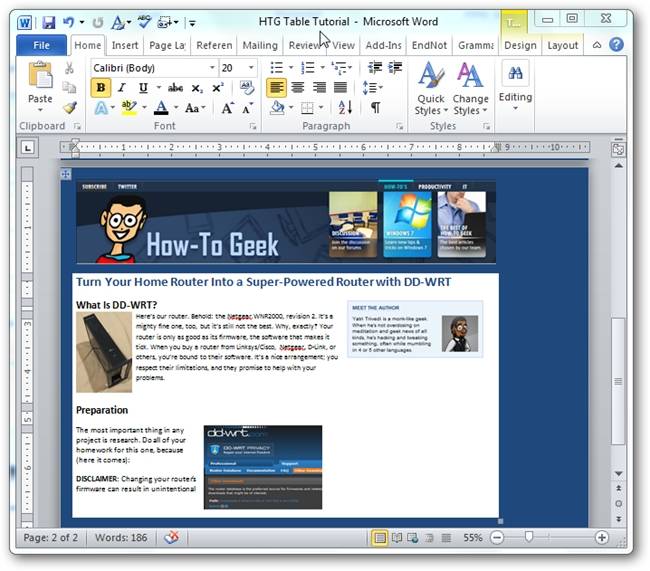This screenshot has width=650, height=571.
Task: Open the Underline style dropdown arrow
Action: click(x=158, y=87)
